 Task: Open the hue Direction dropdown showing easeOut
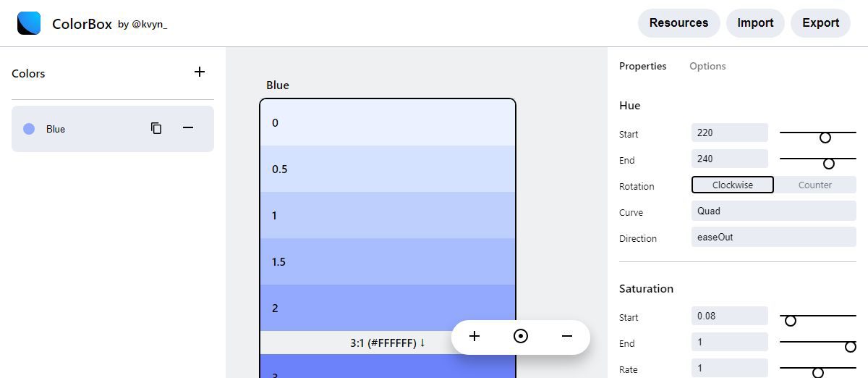coord(773,237)
